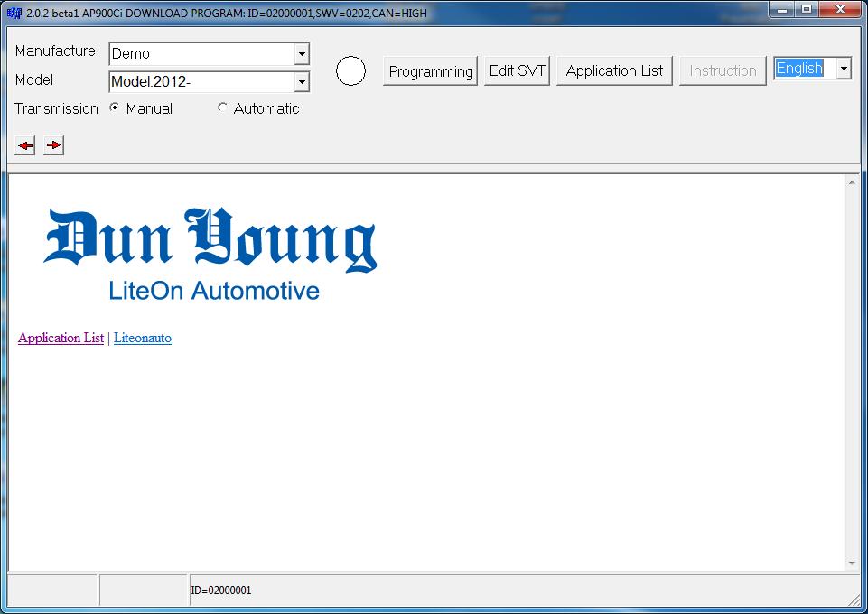Open the Application List hyperlink
The width and height of the screenshot is (868, 614).
(61, 338)
